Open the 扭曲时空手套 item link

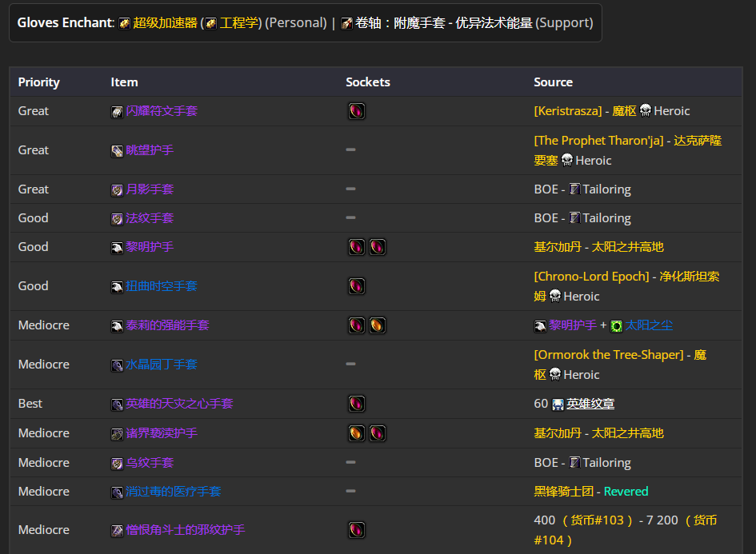(x=162, y=286)
